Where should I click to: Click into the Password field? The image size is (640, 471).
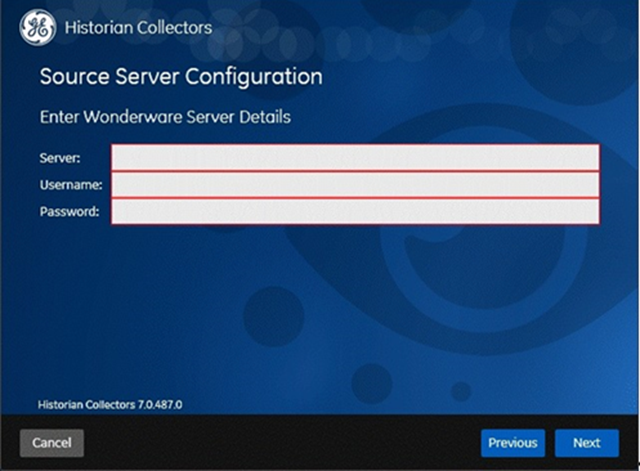point(355,211)
